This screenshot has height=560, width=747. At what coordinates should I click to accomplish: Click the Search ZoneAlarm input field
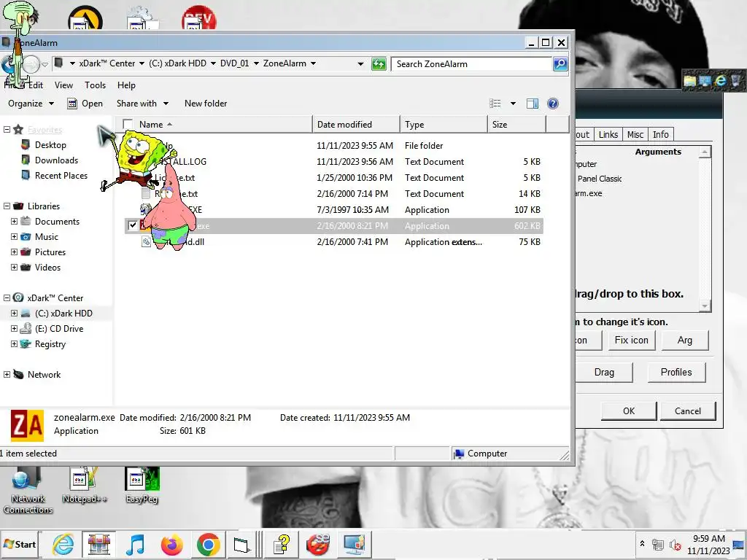coord(471,64)
